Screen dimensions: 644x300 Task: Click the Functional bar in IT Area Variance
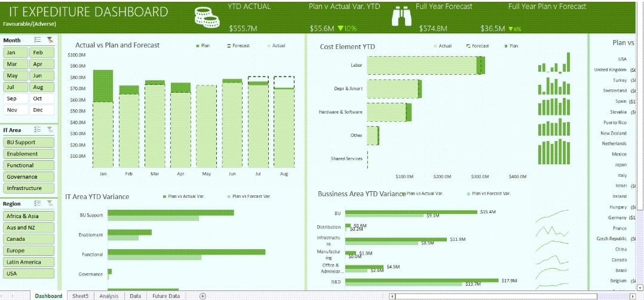pyautogui.click(x=186, y=252)
